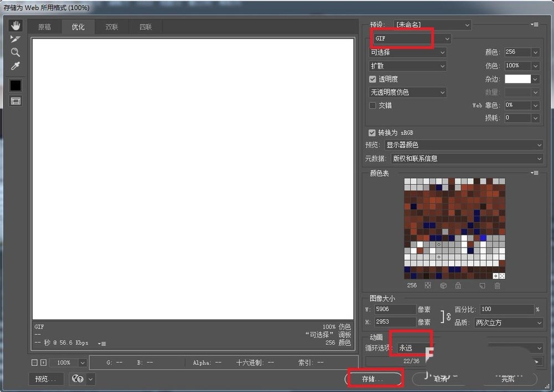Expand the browser preview dropdown arrow
The height and width of the screenshot is (392, 554).
(91, 379)
